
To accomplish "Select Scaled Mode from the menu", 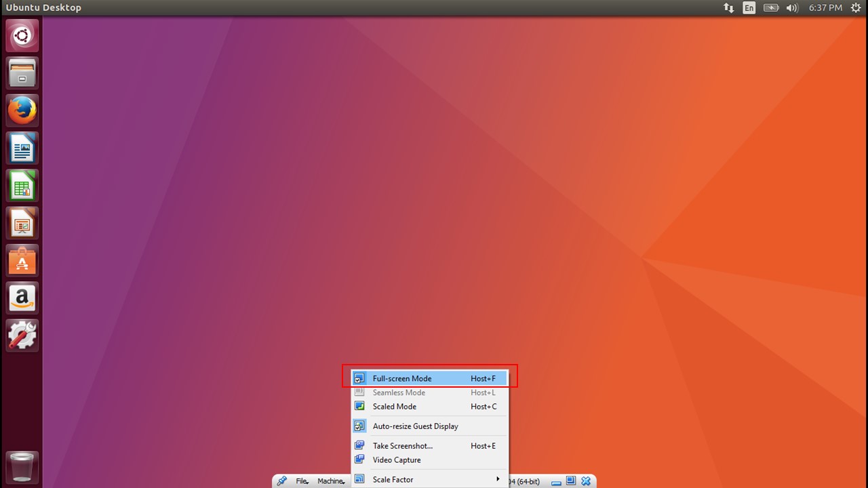I will pyautogui.click(x=395, y=407).
